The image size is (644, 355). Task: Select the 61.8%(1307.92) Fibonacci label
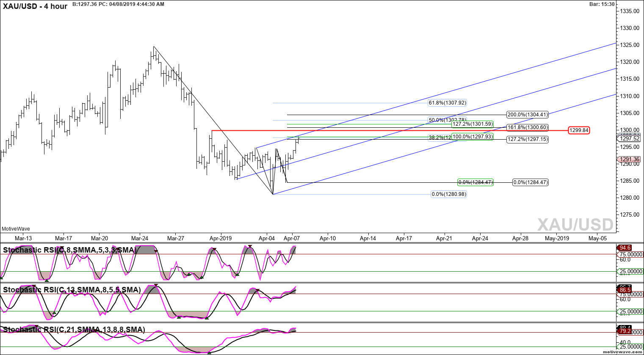point(447,103)
